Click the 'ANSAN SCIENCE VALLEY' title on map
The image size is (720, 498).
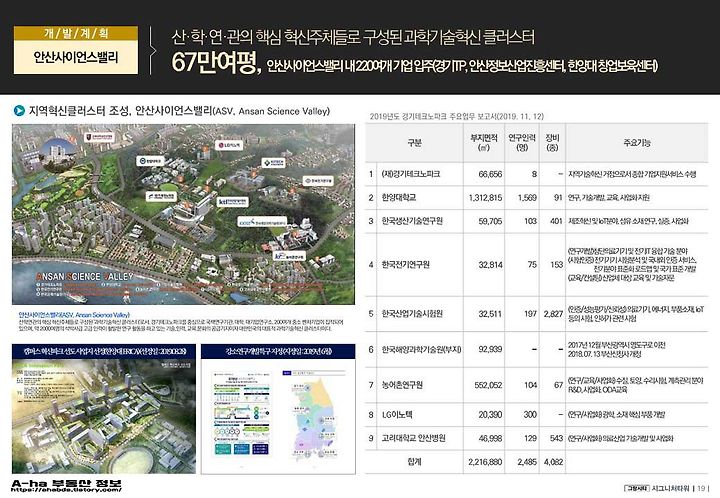pos(84,276)
